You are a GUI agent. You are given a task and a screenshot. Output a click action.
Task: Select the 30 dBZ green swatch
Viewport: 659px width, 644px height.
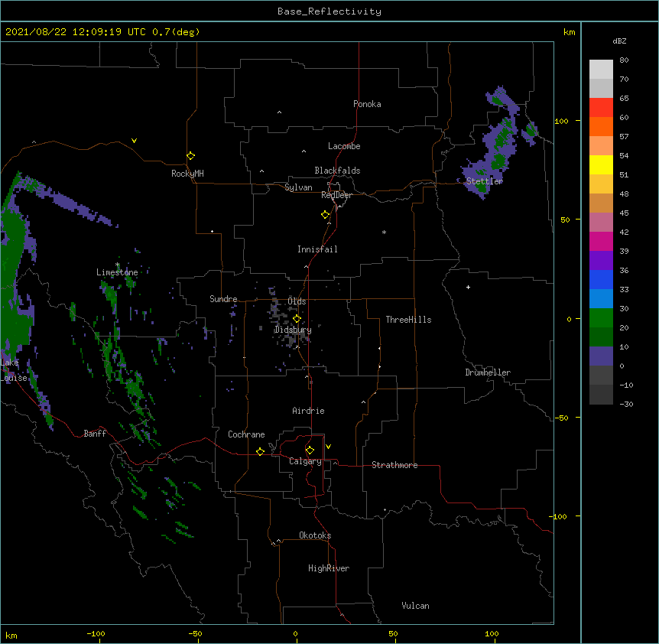(x=601, y=318)
